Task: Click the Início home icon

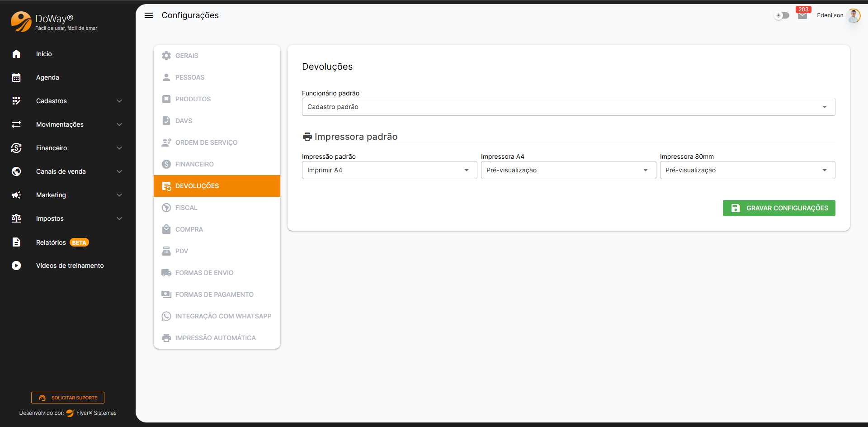Action: [x=16, y=54]
